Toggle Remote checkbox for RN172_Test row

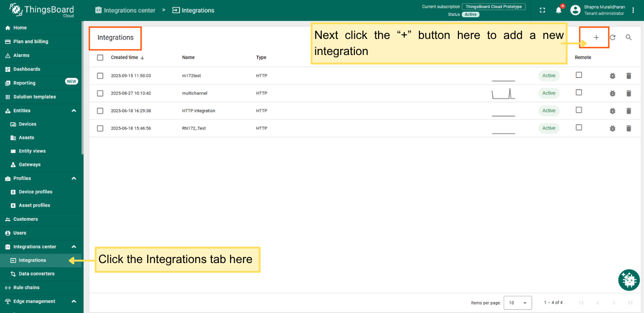coord(578,127)
